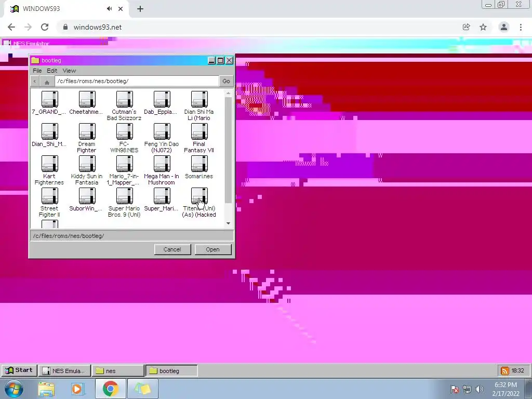532x399 pixels.
Task: Select the 7_GRAND_... ROM file icon
Action: pos(49,99)
